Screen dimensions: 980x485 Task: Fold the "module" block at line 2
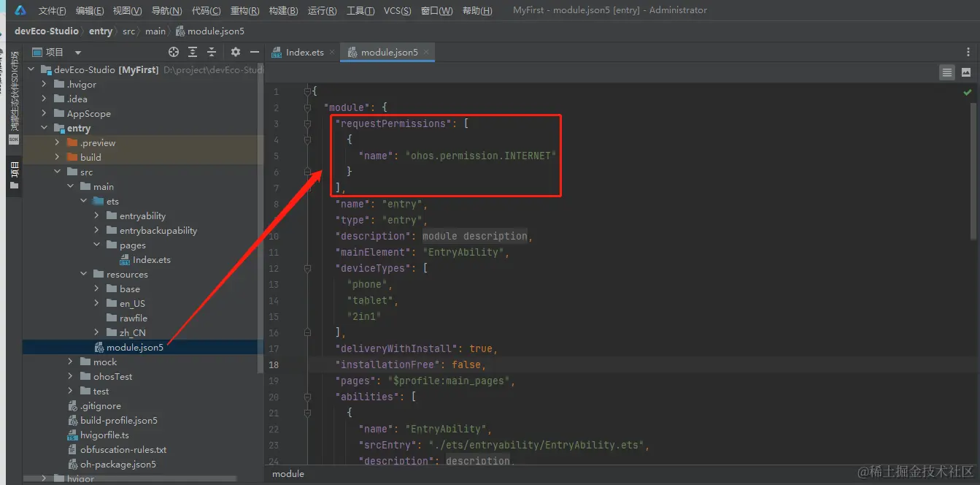click(308, 107)
